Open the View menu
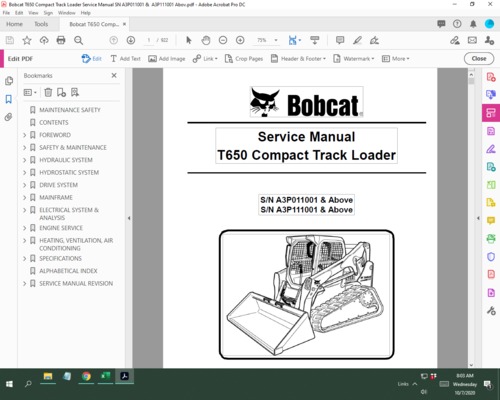The height and width of the screenshot is (400, 500). [x=33, y=13]
